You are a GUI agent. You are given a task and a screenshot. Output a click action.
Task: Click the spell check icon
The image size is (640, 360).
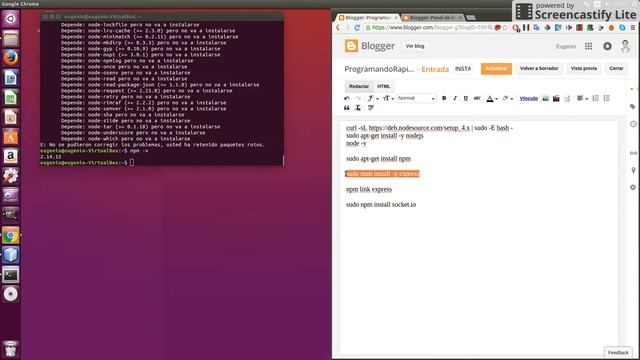click(x=371, y=108)
